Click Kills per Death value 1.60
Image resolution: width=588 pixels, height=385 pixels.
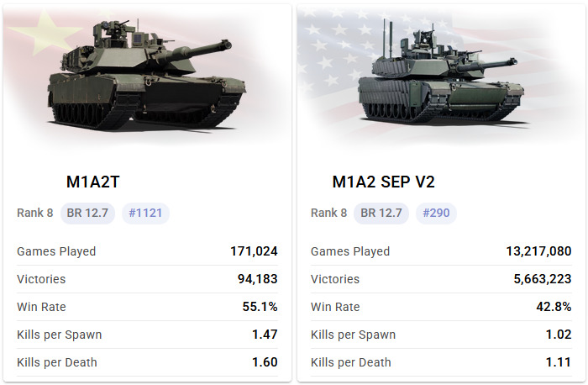(x=265, y=362)
